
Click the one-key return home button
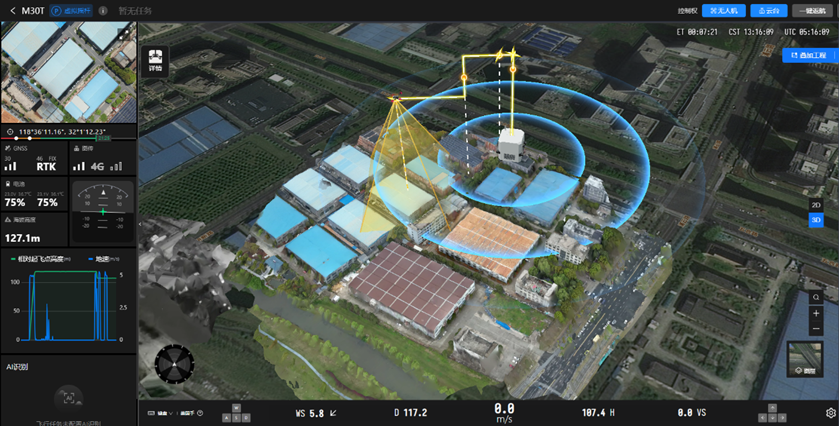pos(811,10)
